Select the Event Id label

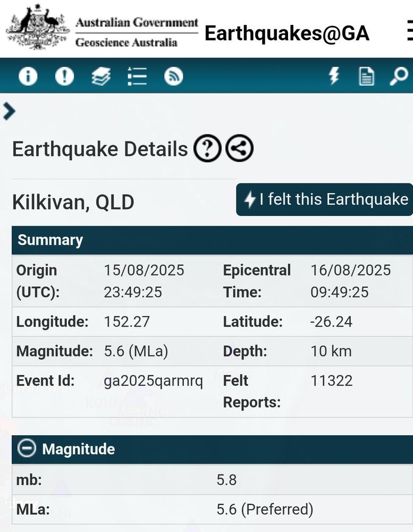pyautogui.click(x=45, y=381)
